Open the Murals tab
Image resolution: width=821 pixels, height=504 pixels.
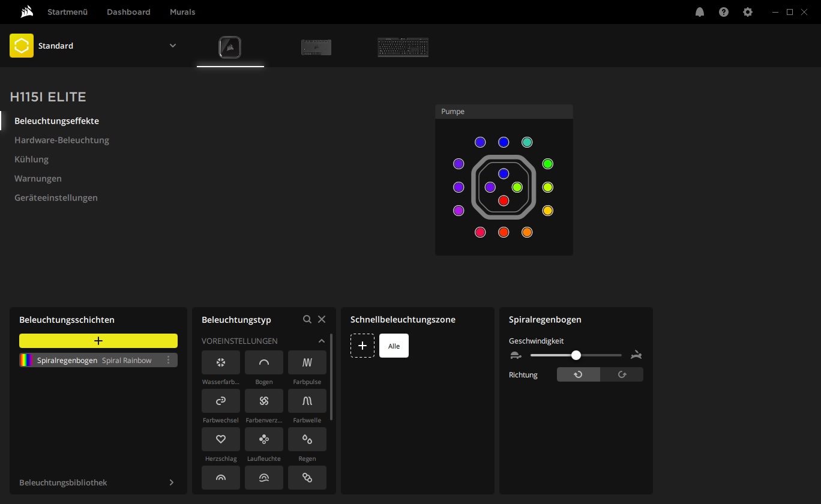pos(182,12)
